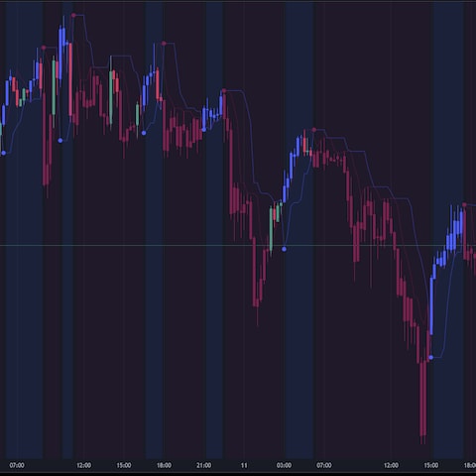This screenshot has width=476, height=476.
Task: Select the red signal dot above the 18:00 label
Action: pyautogui.click(x=164, y=44)
